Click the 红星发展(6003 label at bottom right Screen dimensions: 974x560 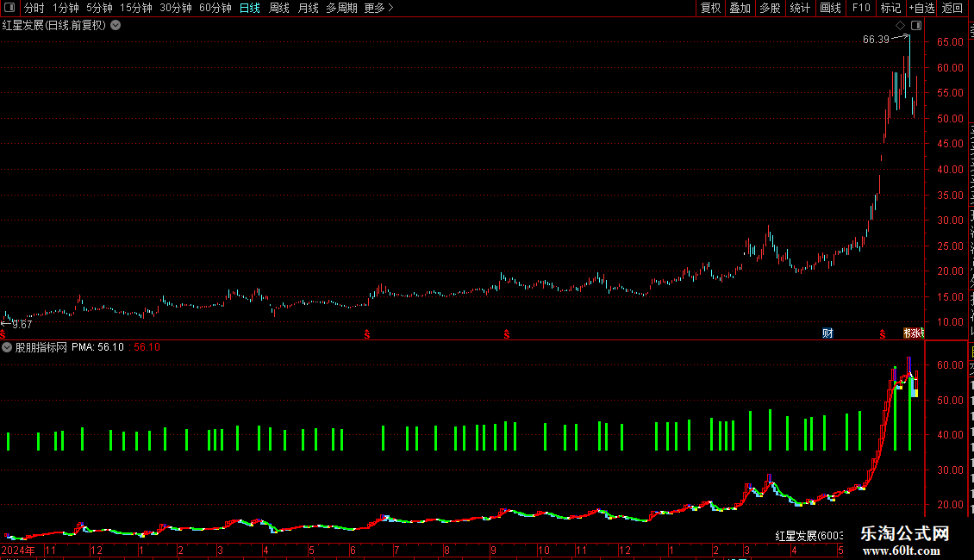pos(809,536)
